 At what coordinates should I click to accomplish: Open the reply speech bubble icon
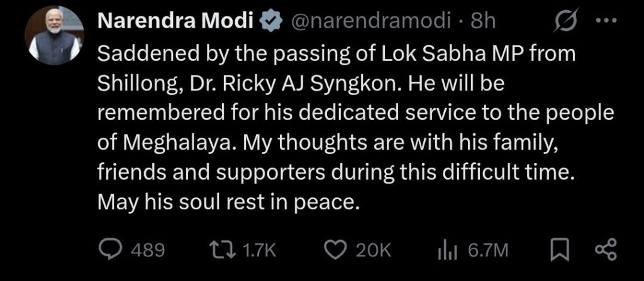tap(114, 250)
